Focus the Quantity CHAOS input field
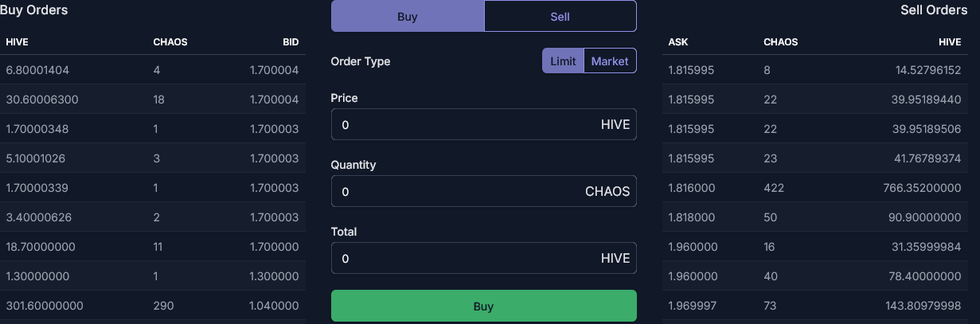Image resolution: width=980 pixels, height=324 pixels. (x=483, y=191)
